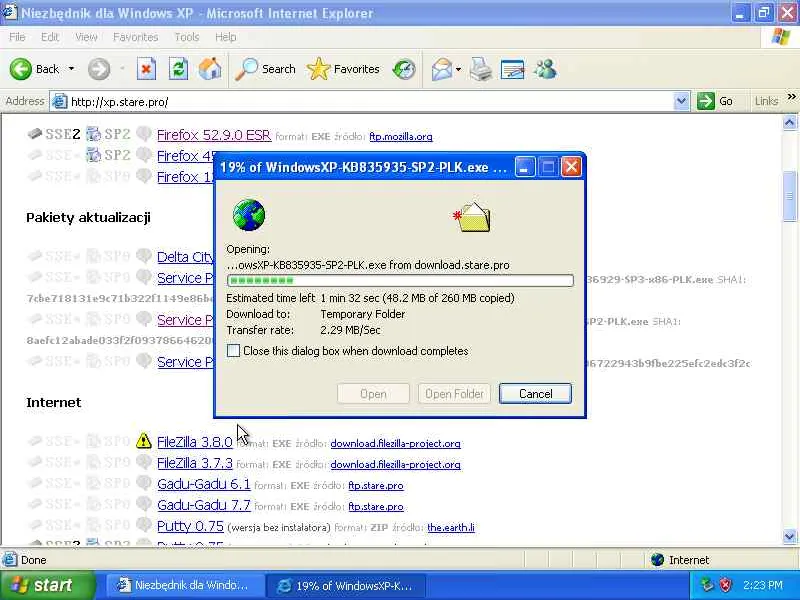
Task: Cancel the SP2 download
Action: coord(535,393)
